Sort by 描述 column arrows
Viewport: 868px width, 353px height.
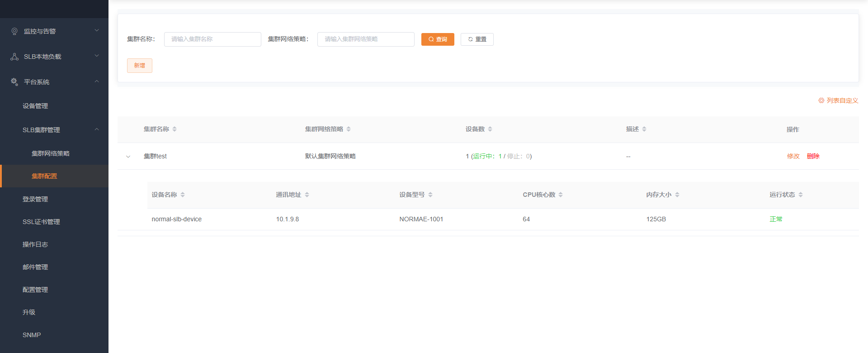coord(644,129)
